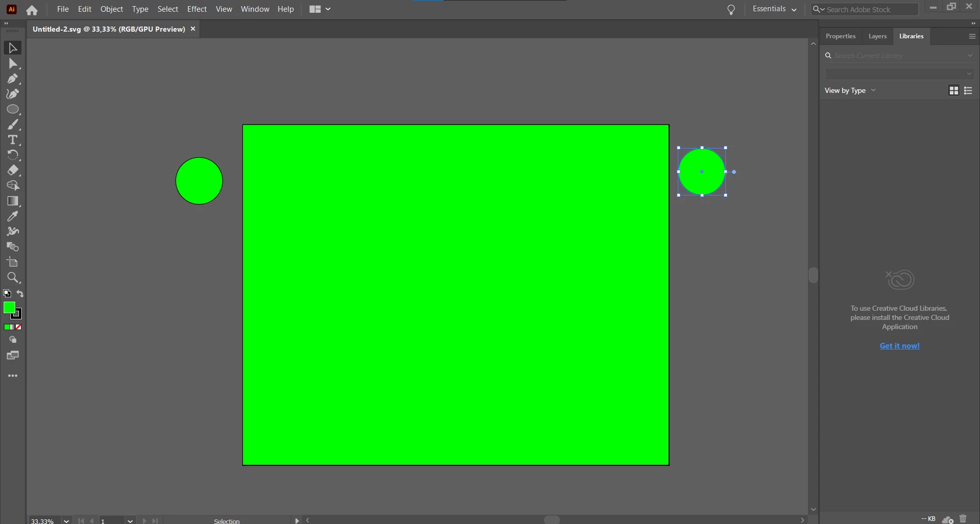The height and width of the screenshot is (524, 980).
Task: Go to Home screen icon
Action: [32, 10]
